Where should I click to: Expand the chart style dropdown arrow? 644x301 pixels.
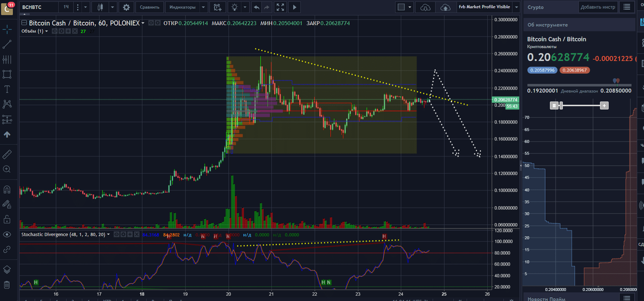point(112,7)
